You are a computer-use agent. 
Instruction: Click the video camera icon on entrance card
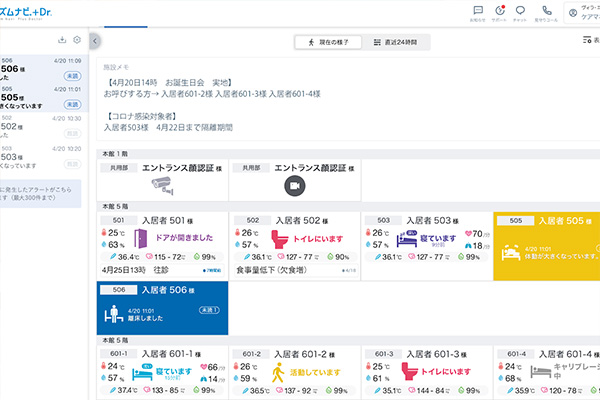(x=294, y=185)
